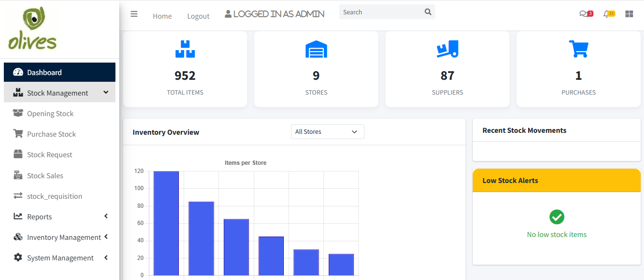Click the search magnifier icon
The image size is (644, 280).
(x=428, y=12)
